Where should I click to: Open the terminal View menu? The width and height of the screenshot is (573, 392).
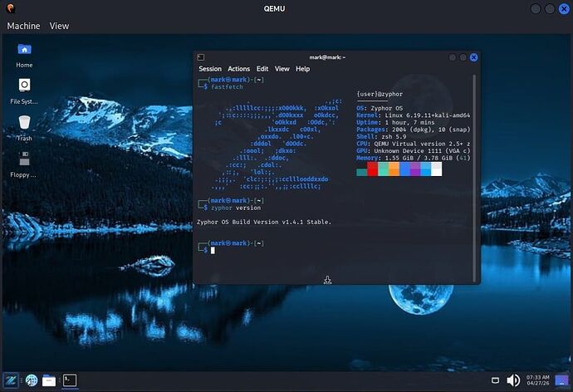pyautogui.click(x=282, y=69)
